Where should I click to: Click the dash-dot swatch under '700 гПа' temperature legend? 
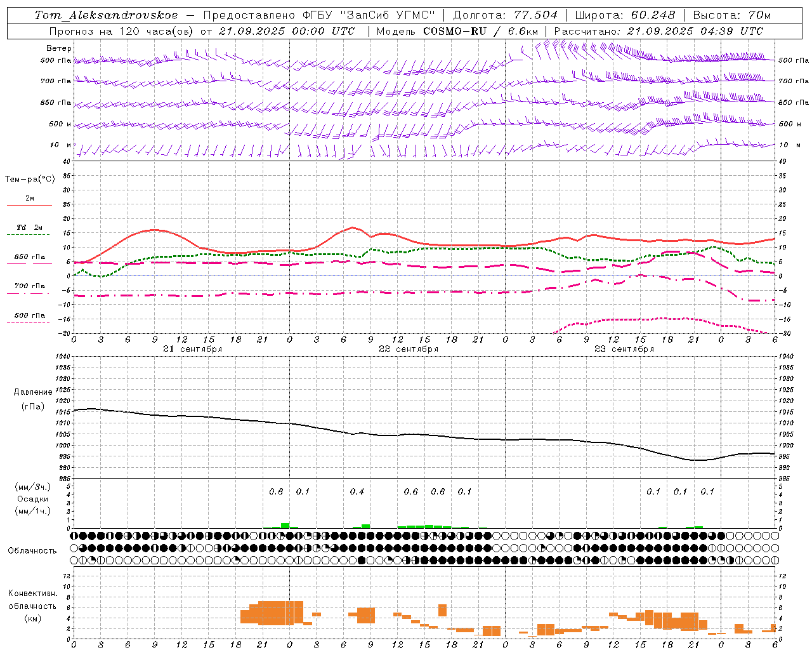(29, 294)
